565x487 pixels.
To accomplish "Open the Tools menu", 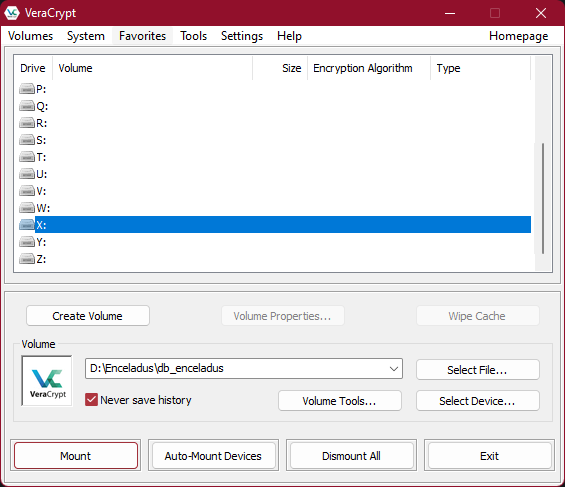I will 193,36.
